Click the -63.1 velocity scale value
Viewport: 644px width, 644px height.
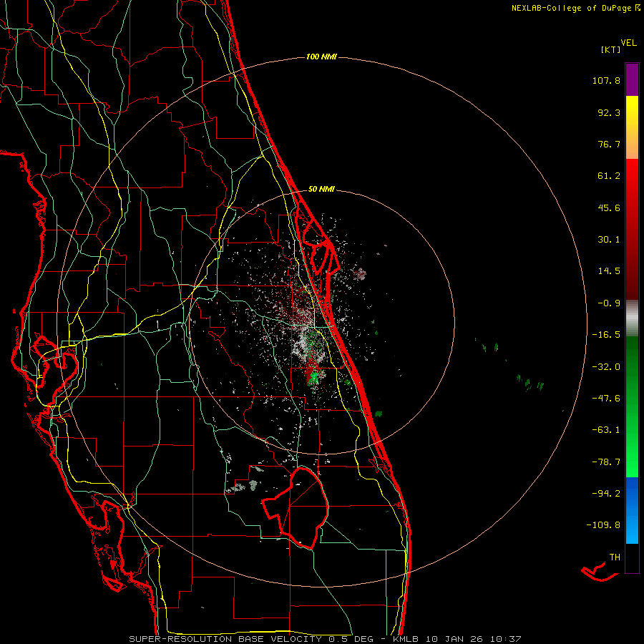[606, 430]
